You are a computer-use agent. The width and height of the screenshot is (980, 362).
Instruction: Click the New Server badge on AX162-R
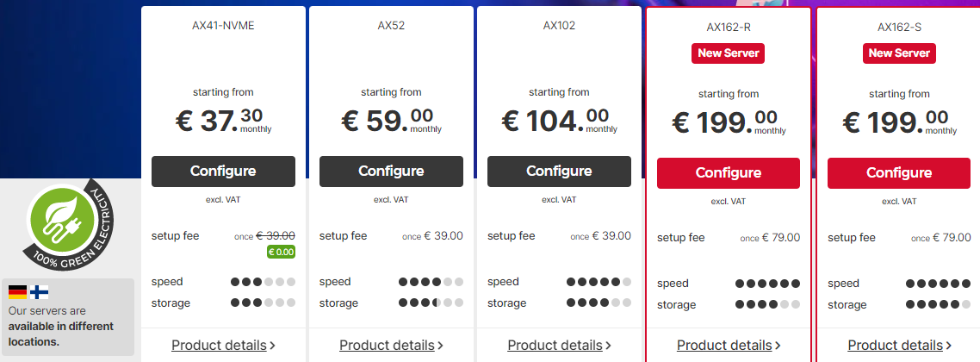729,53
